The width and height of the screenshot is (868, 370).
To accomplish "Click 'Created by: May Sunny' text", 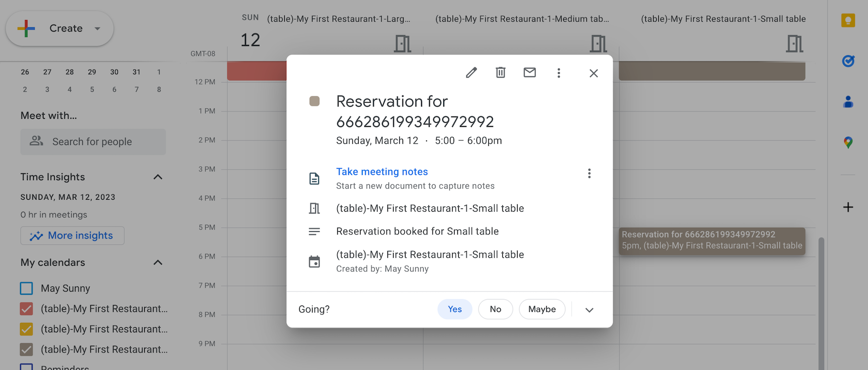I will tap(382, 269).
